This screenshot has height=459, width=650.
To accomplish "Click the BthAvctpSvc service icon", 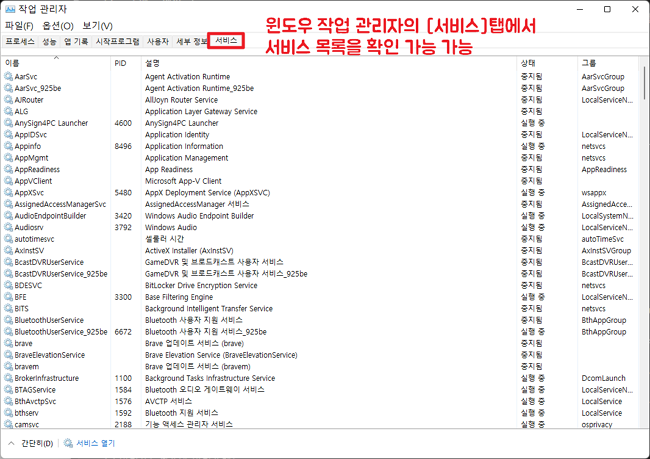I will tap(8, 401).
